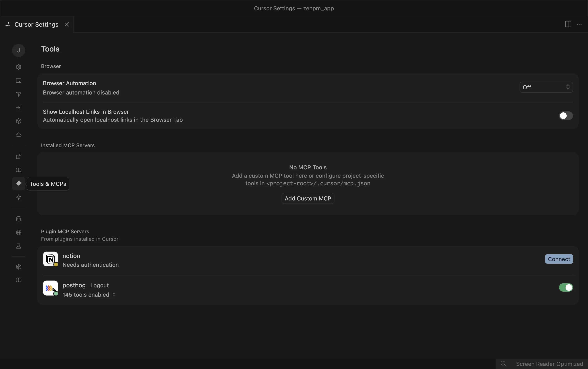This screenshot has height=369, width=588.
Task: Select the Cursor Settings tab
Action: (x=36, y=24)
